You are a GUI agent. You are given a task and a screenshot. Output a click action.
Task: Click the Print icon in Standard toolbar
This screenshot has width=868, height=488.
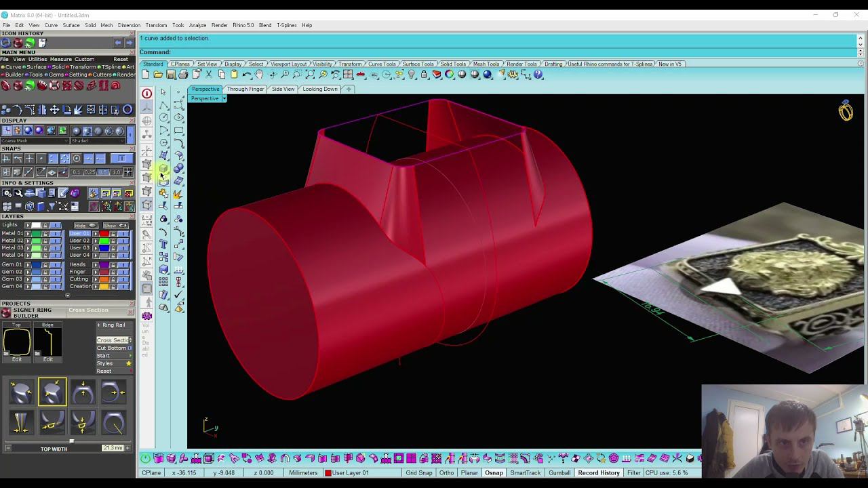pyautogui.click(x=183, y=75)
